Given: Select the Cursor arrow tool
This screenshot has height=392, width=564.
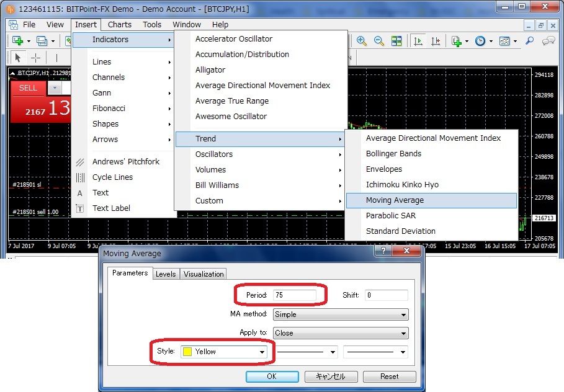Looking at the screenshot, I should [x=17, y=58].
